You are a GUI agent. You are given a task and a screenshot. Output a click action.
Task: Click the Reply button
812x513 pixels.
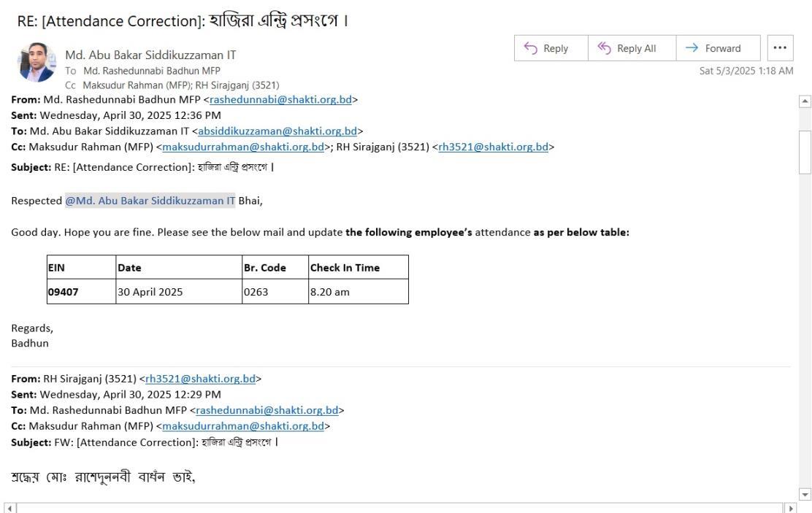click(x=551, y=48)
